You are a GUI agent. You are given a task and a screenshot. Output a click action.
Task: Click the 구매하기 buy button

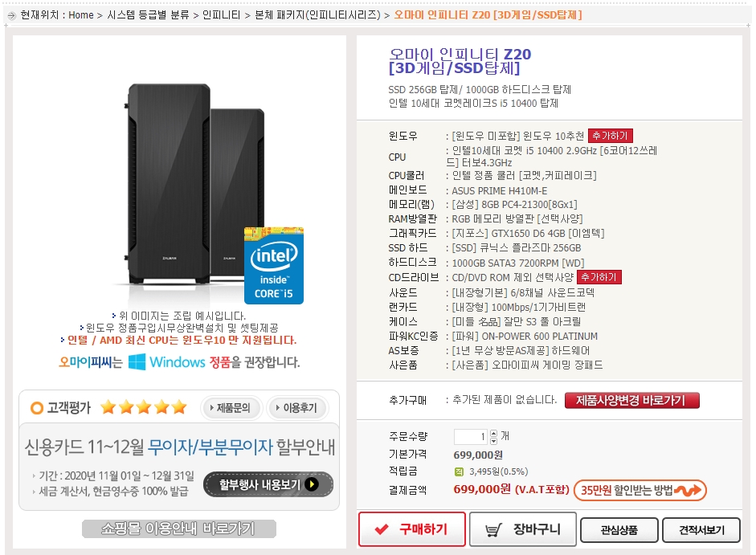pyautogui.click(x=412, y=529)
